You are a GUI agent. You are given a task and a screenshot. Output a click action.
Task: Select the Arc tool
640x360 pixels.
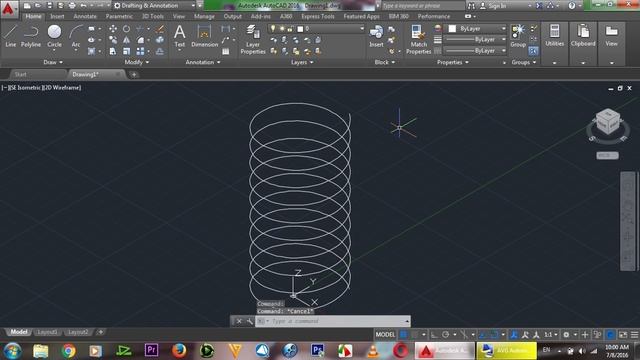tap(76, 36)
